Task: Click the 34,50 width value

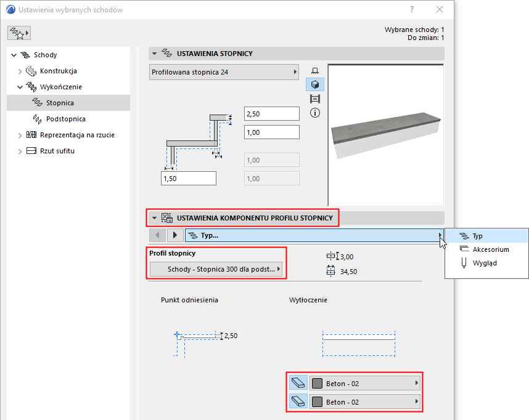Action: (x=348, y=272)
